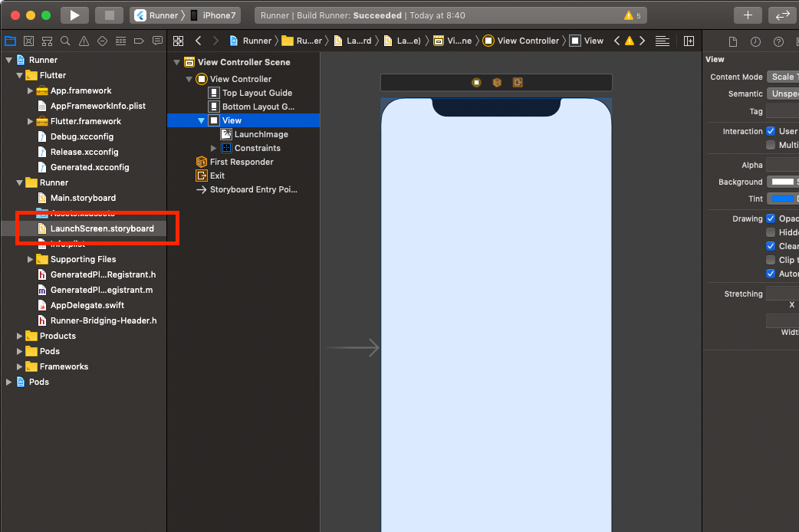Choose the Runner scheme in the toolbar
799x532 pixels.
156,15
